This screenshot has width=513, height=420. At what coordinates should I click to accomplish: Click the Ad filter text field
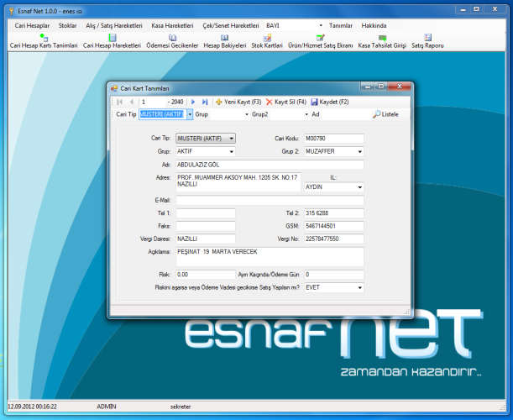[346, 114]
